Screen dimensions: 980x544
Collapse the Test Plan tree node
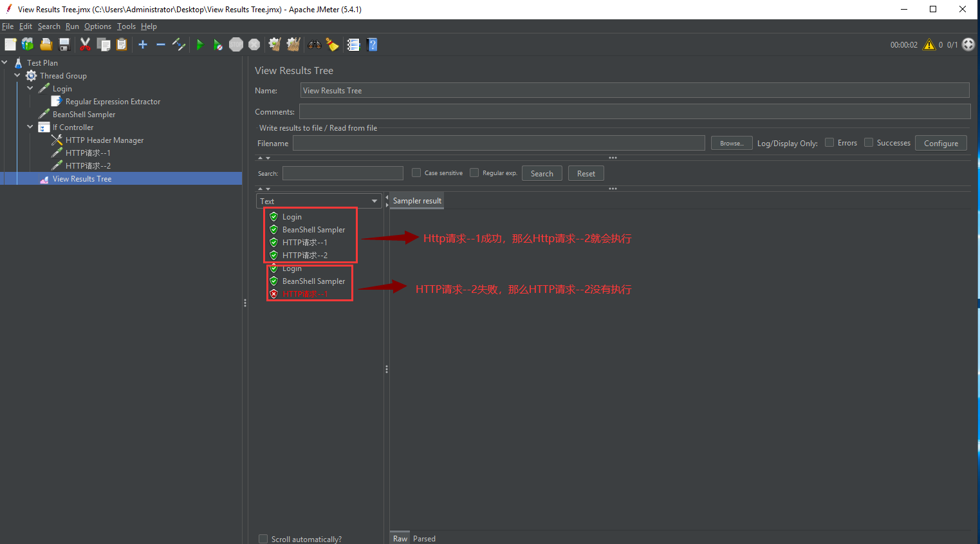tap(5, 62)
